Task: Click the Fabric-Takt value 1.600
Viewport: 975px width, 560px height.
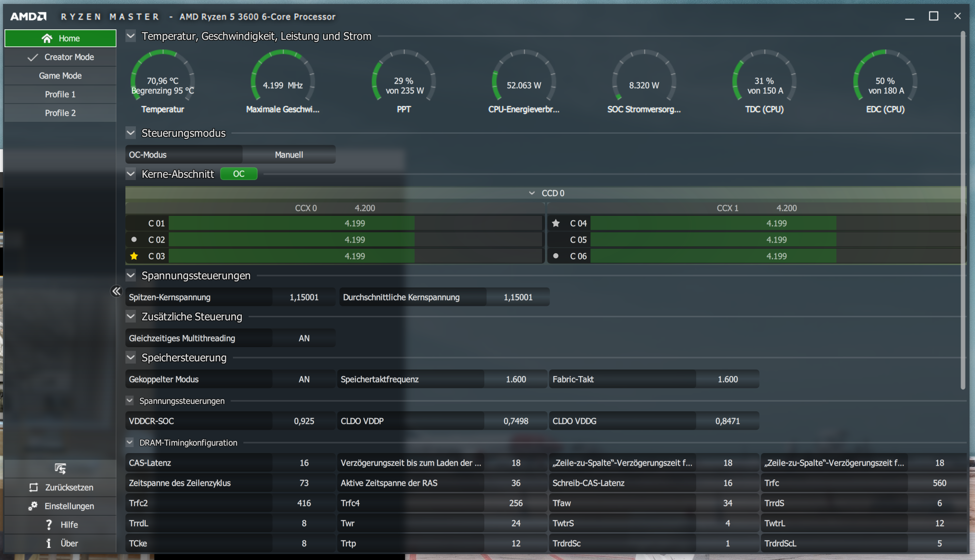Action: (728, 379)
